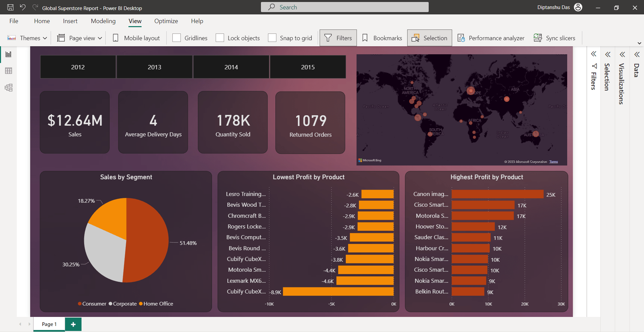Click the Returned Orders card
The width and height of the screenshot is (644, 332).
310,123
